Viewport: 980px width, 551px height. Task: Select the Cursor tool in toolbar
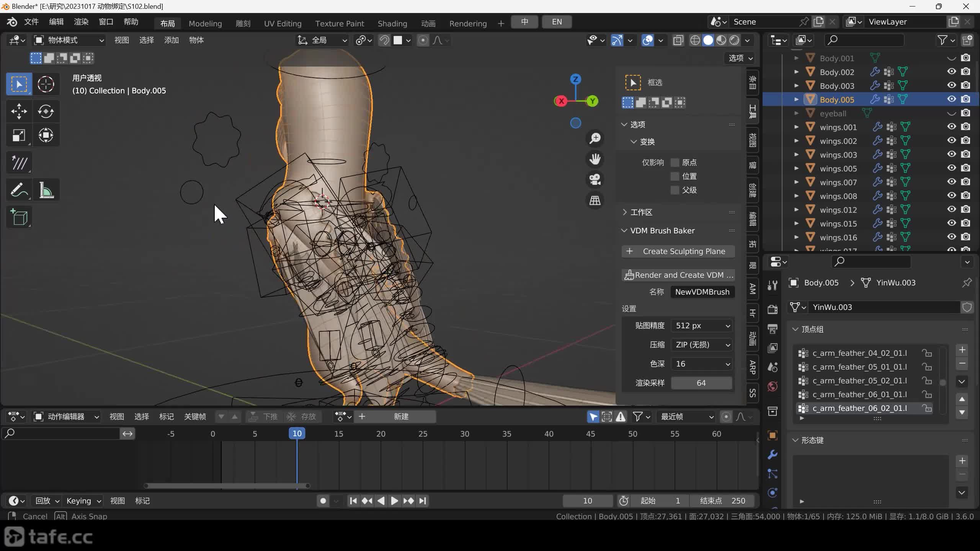[x=46, y=84]
